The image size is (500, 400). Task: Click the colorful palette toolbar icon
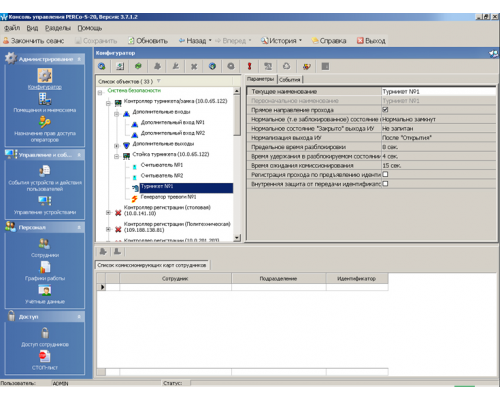(307, 66)
